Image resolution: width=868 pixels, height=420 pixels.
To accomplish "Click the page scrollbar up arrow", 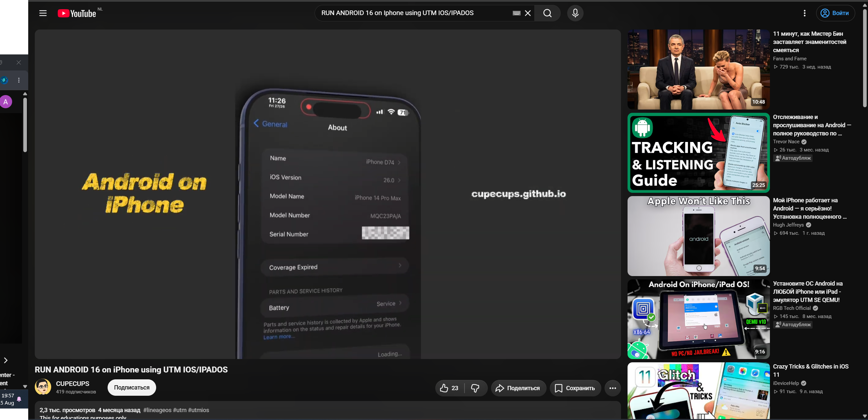I will point(865,5).
